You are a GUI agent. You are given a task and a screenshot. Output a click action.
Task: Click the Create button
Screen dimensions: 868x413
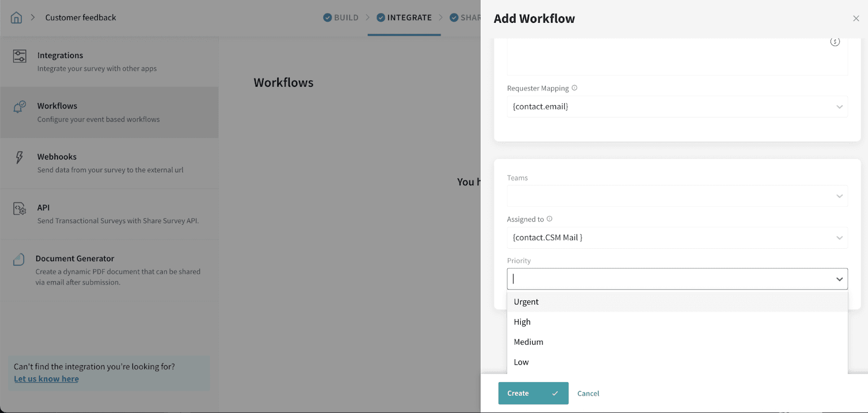click(533, 393)
